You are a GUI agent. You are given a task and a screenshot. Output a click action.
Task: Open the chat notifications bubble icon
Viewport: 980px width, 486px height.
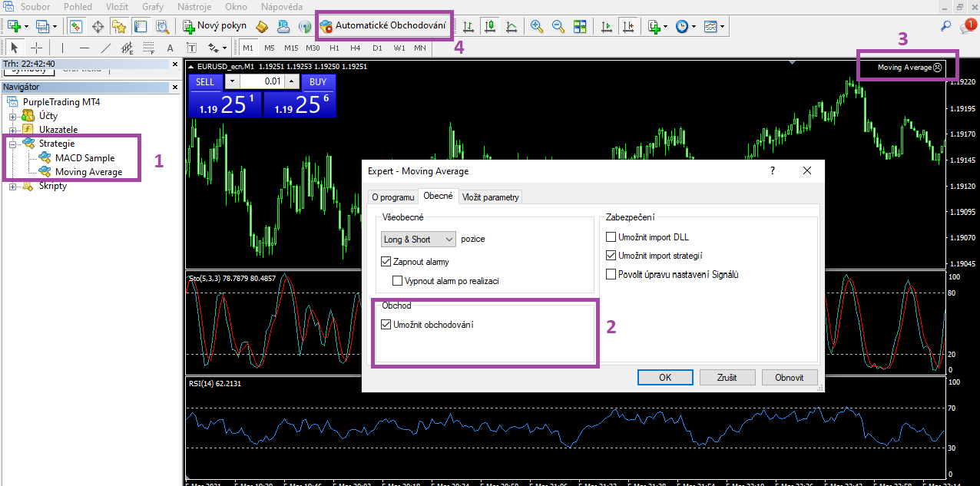[x=968, y=26]
